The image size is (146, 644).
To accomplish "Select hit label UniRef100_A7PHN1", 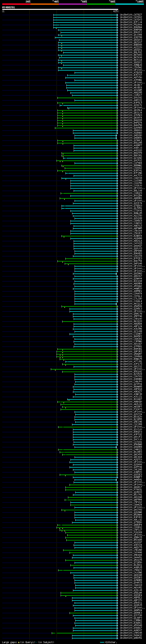I will (131, 80).
